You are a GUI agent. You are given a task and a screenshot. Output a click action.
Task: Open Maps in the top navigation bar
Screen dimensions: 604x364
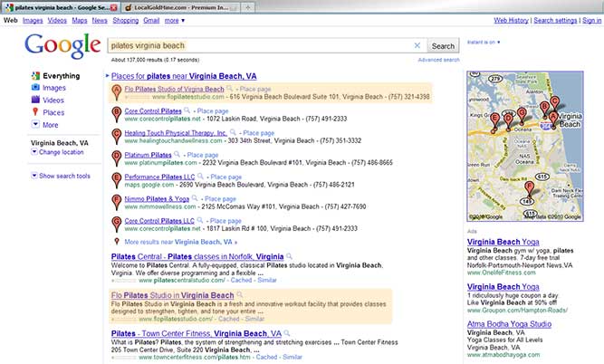(x=80, y=21)
